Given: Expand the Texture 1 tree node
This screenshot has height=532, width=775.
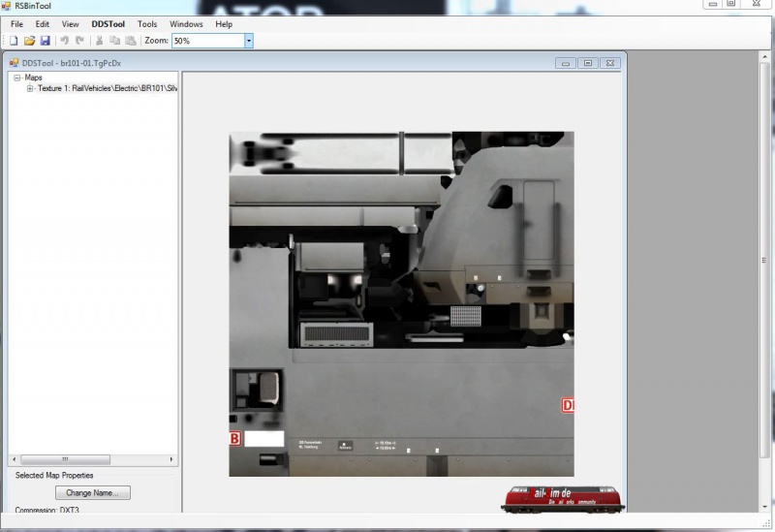Looking at the screenshot, I should coord(30,88).
